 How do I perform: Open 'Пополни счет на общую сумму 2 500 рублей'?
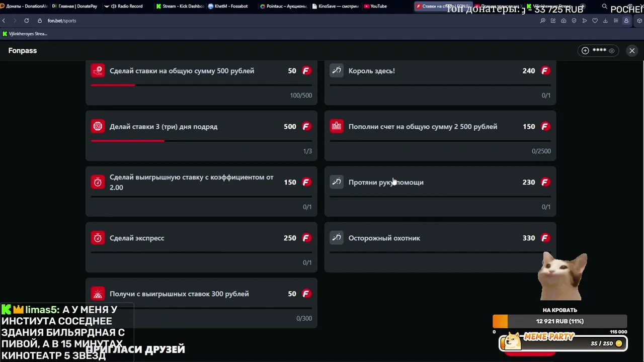coord(440,136)
